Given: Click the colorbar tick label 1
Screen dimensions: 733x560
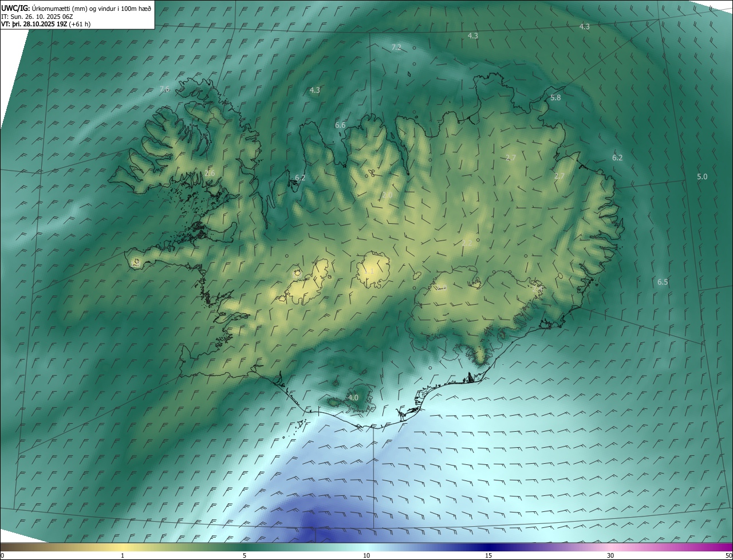Looking at the screenshot, I should tap(123, 555).
